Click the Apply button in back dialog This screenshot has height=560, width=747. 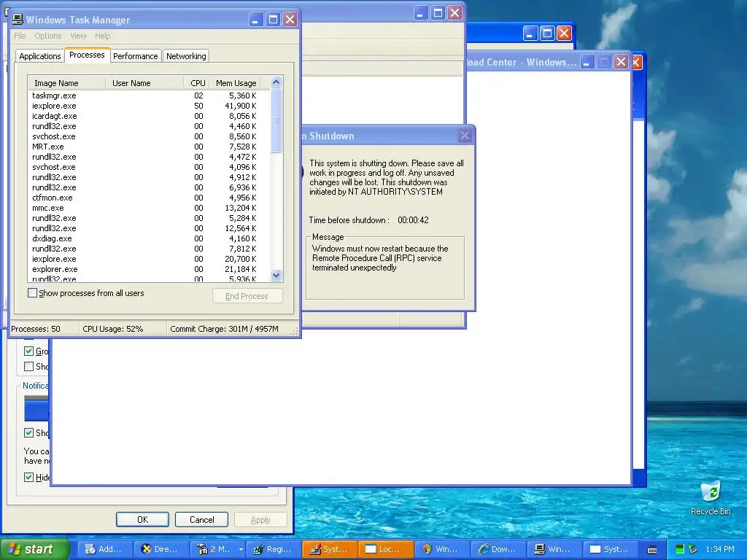260,519
